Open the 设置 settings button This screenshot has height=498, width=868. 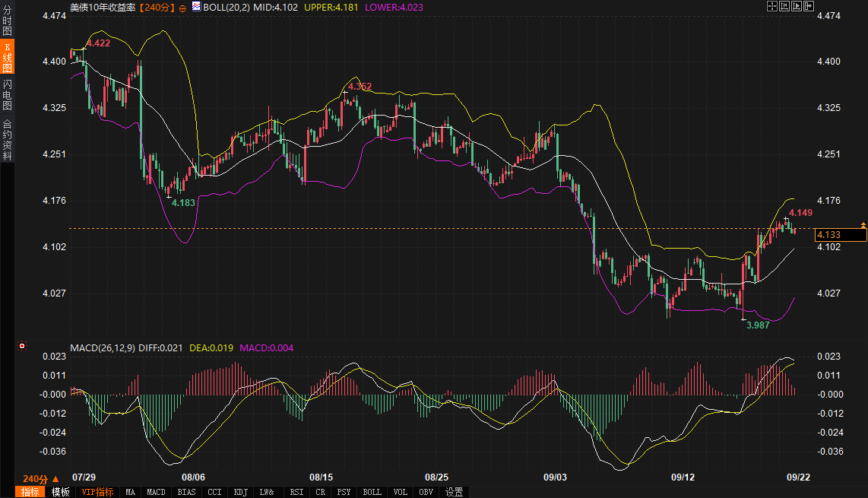click(454, 492)
